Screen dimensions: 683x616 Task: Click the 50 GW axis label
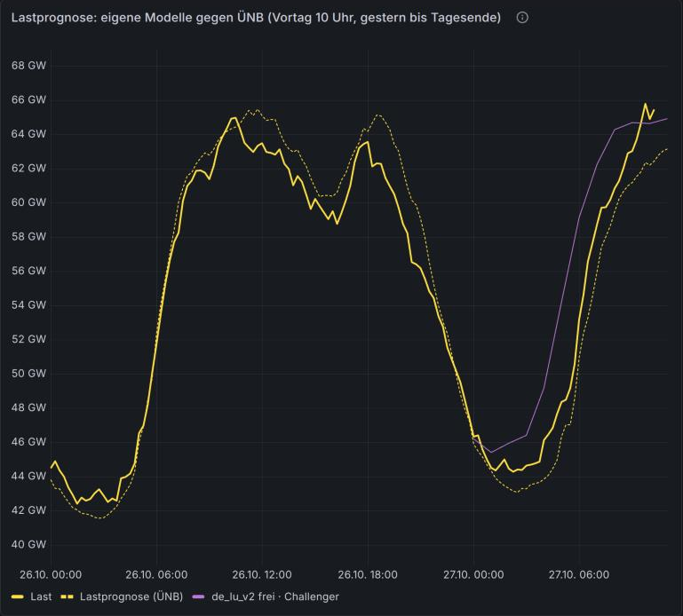coord(28,374)
